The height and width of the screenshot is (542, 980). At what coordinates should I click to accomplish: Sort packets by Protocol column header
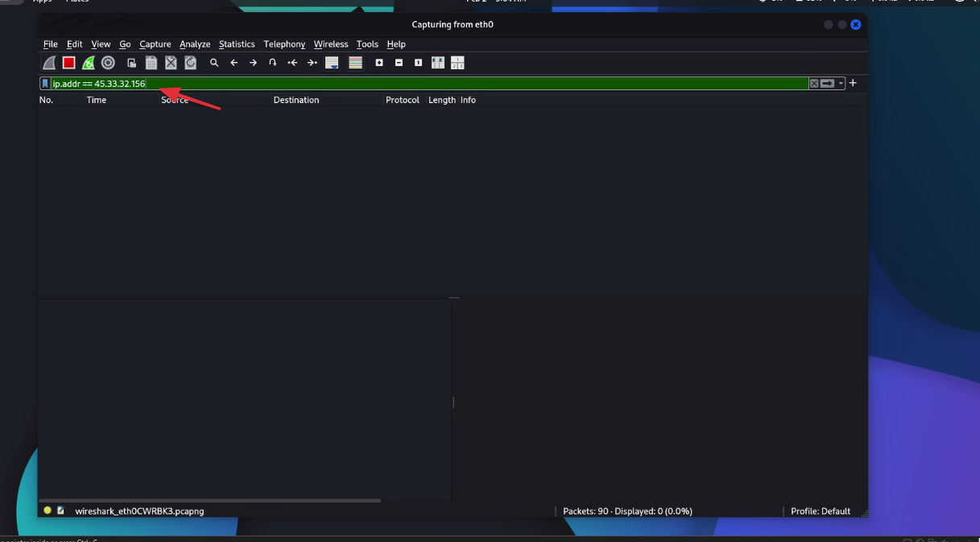[x=402, y=100]
